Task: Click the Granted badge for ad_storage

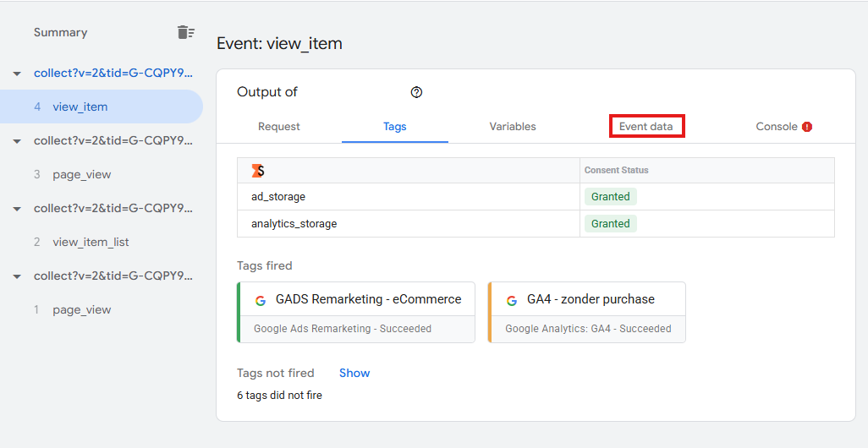Action: [610, 197]
